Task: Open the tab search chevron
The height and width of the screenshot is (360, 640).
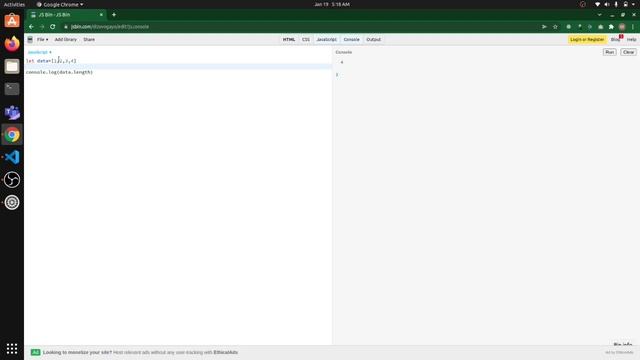Action: [x=599, y=15]
